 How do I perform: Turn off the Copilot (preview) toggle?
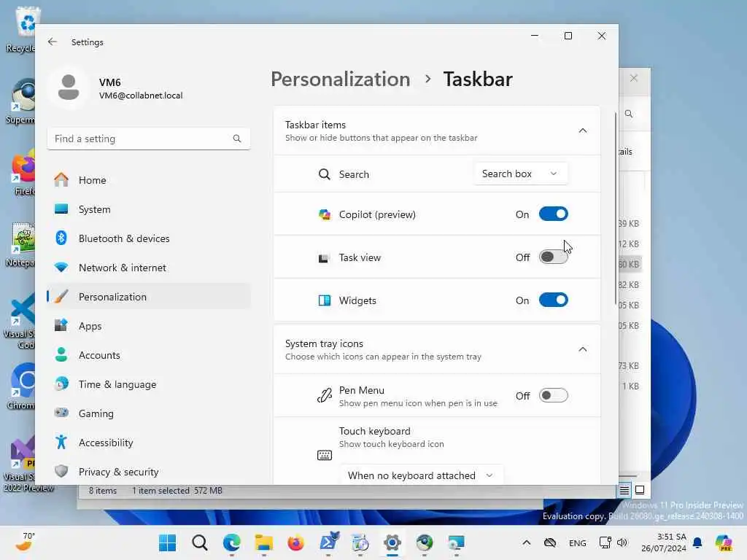553,214
